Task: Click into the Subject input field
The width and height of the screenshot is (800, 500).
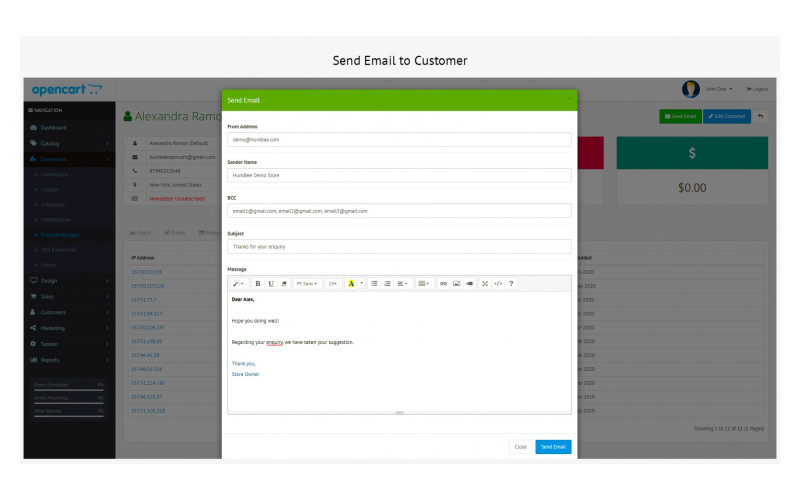Action: click(x=399, y=246)
